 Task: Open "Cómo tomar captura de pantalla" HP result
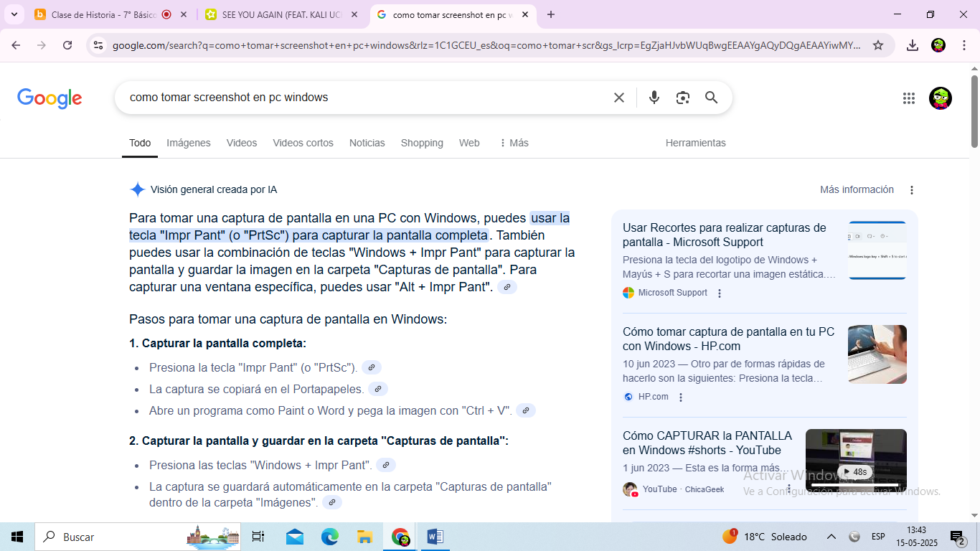[x=728, y=339]
